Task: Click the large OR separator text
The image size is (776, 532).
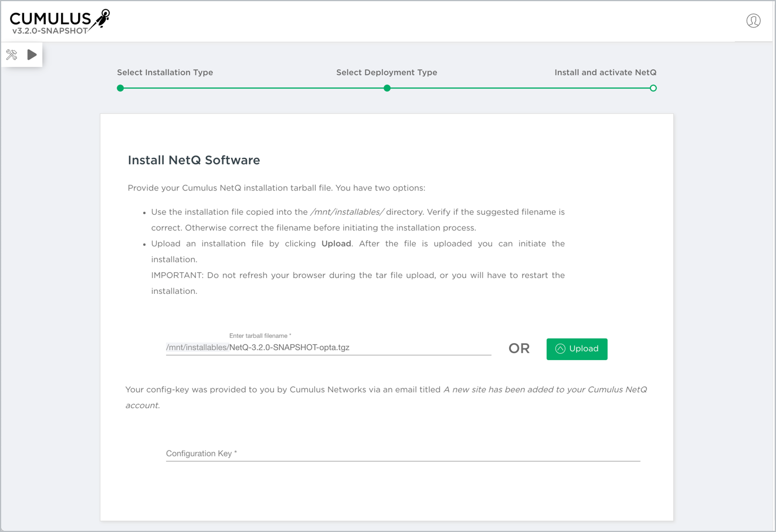Action: [519, 349]
